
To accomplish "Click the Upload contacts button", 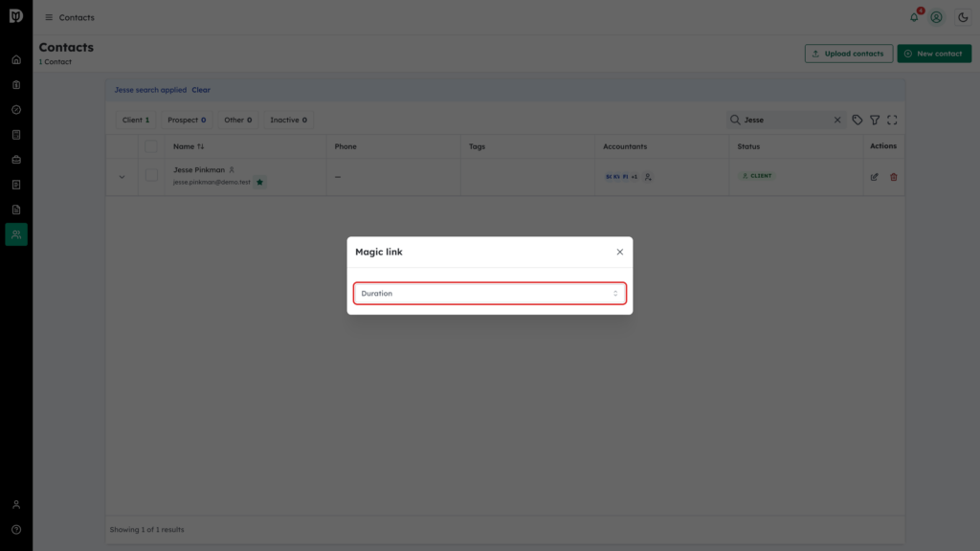I will 848,54.
